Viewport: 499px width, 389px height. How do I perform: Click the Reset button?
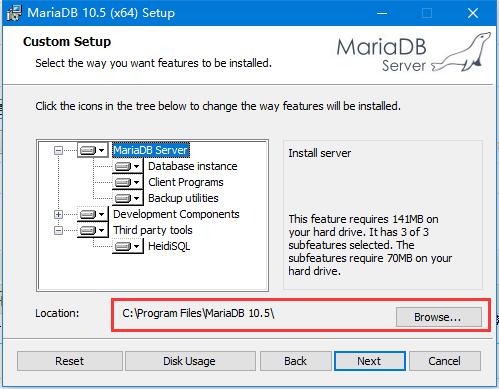point(70,361)
